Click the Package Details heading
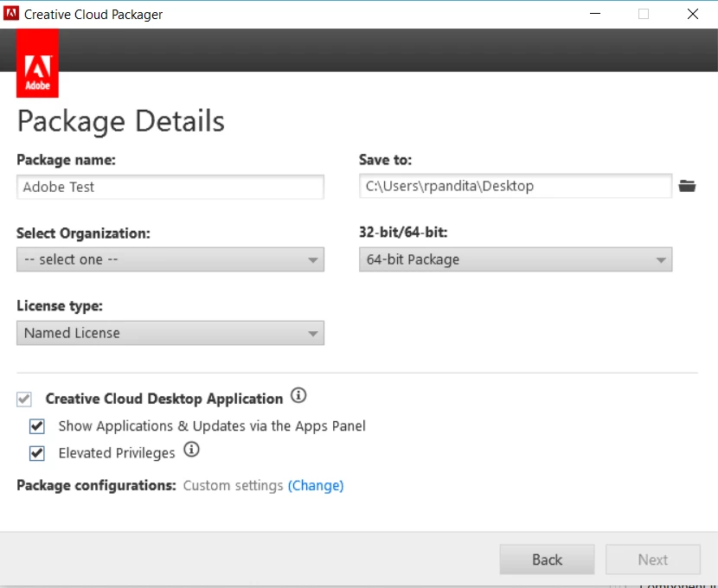 click(121, 122)
